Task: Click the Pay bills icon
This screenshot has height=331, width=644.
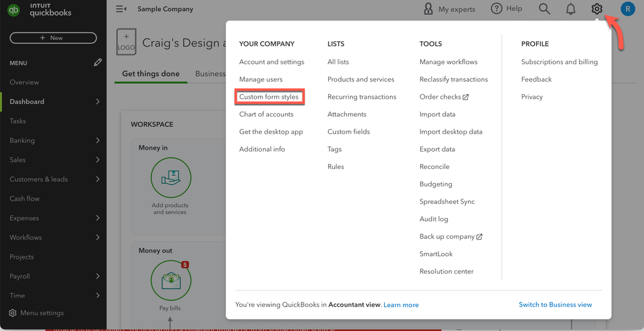Action: [x=170, y=281]
